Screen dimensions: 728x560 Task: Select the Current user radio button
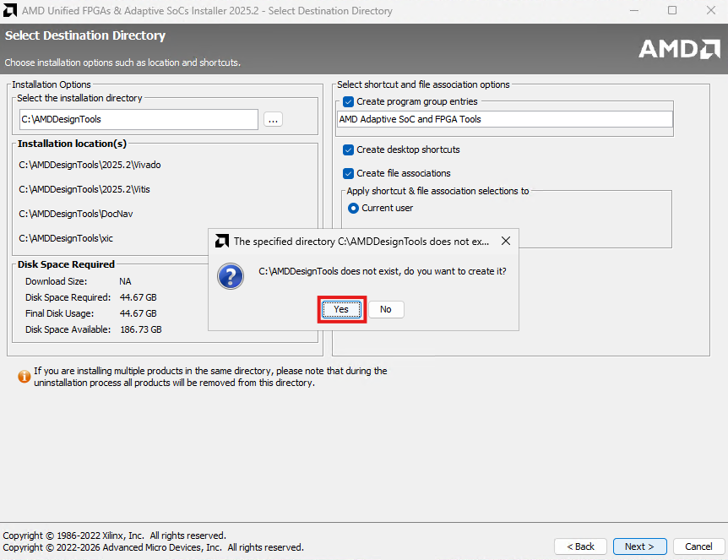click(x=353, y=208)
